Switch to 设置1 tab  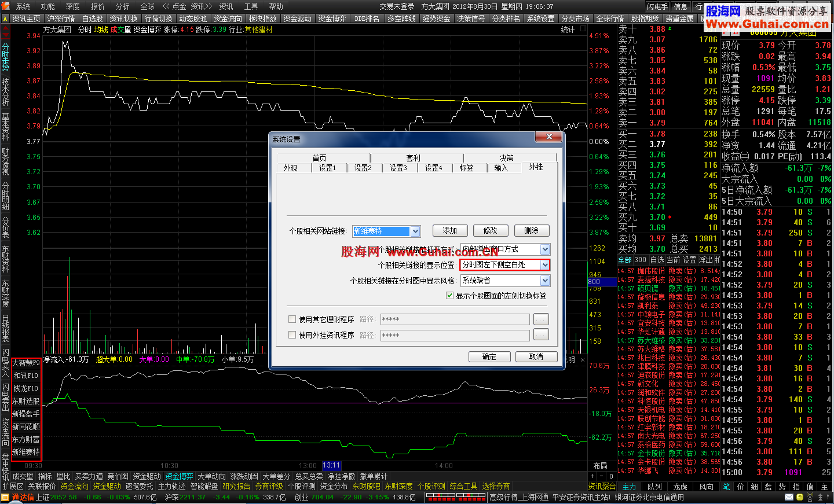(327, 168)
